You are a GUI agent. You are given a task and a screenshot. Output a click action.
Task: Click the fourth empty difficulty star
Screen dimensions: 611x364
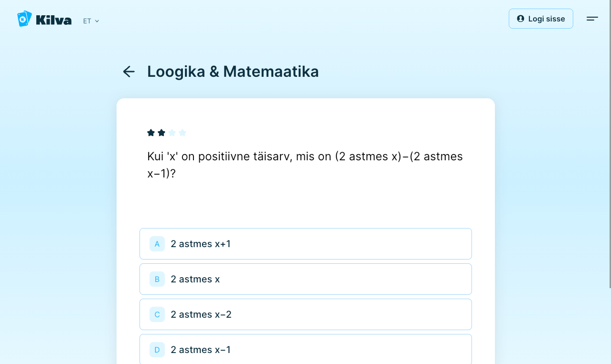[182, 133]
